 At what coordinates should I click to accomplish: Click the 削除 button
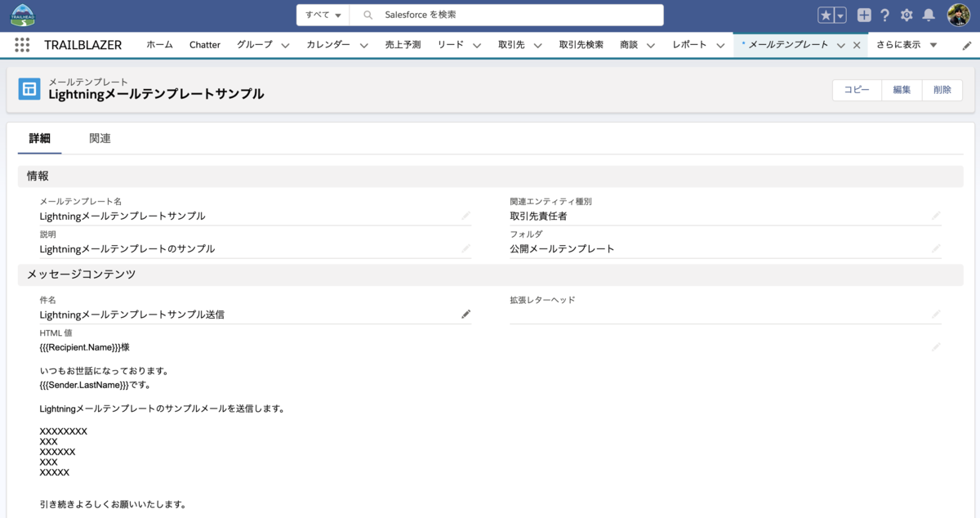(x=942, y=90)
